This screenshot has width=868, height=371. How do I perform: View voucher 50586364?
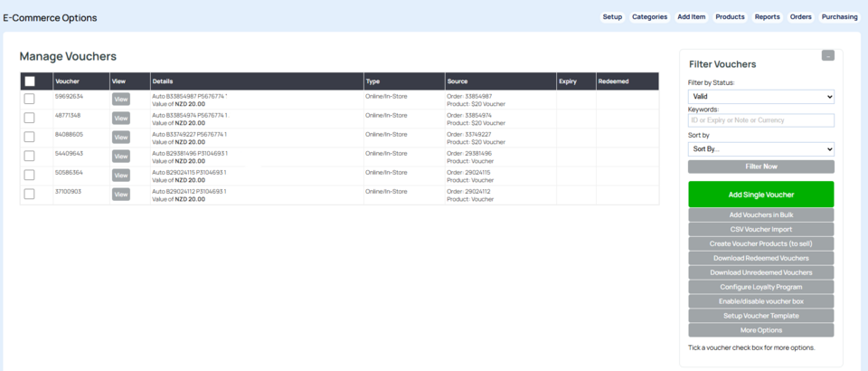pyautogui.click(x=120, y=176)
